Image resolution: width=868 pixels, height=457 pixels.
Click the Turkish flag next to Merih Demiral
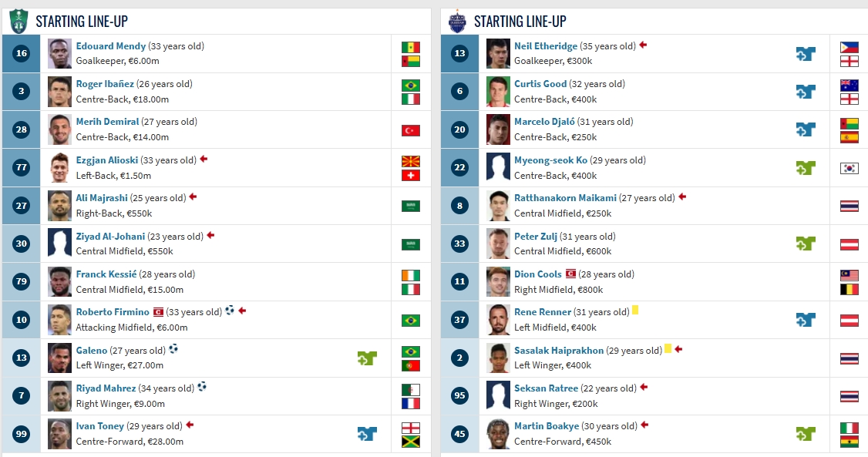tap(411, 130)
